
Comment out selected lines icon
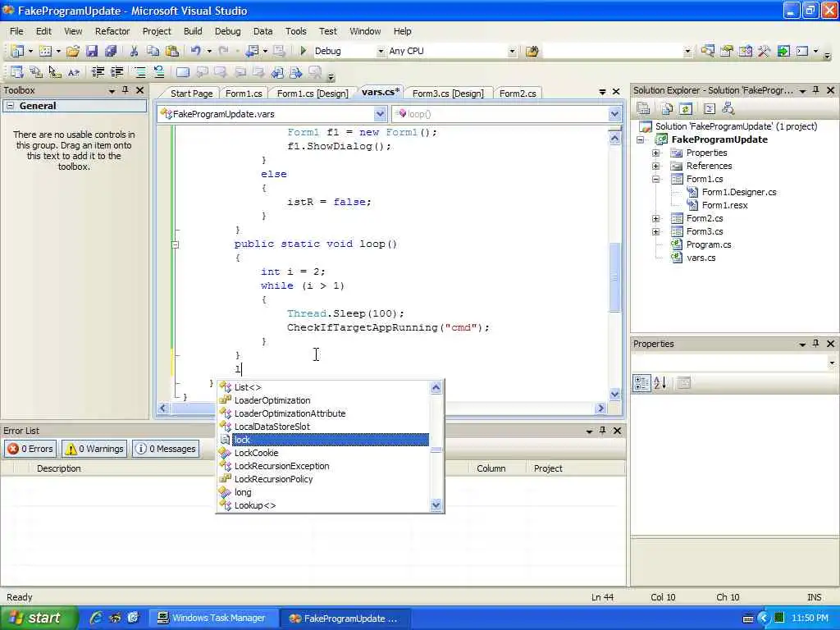coord(139,72)
